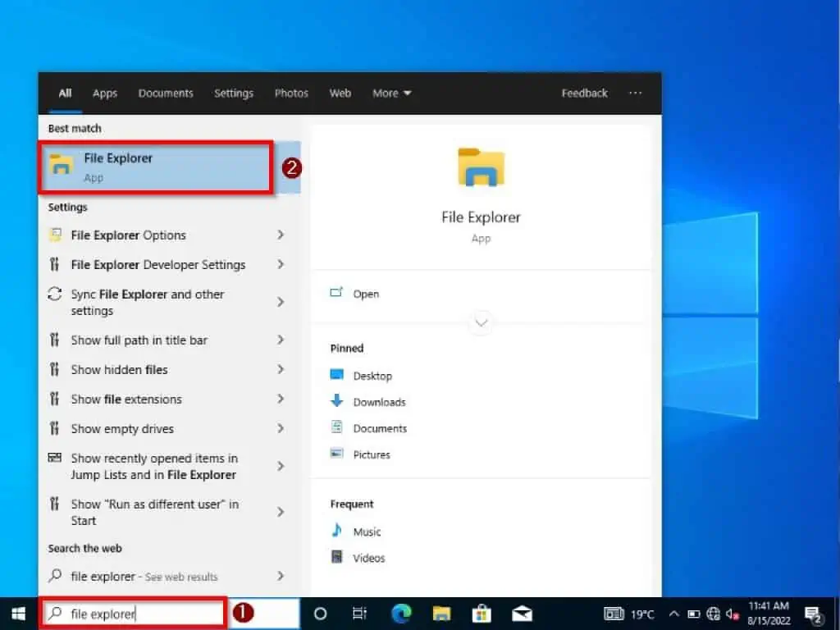Click the volume speaker tray icon
Viewport: 840px width, 630px height.
(x=733, y=614)
